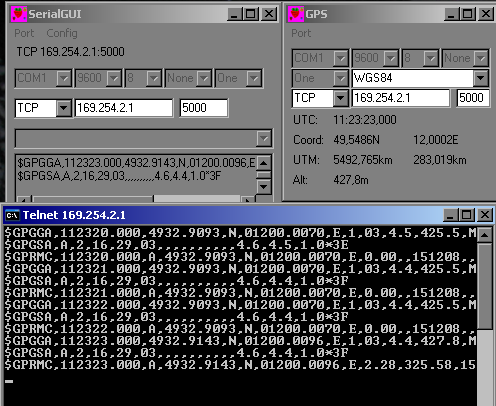
Task: Click the SerialGUI log scroll-down arrow
Action: point(264,186)
